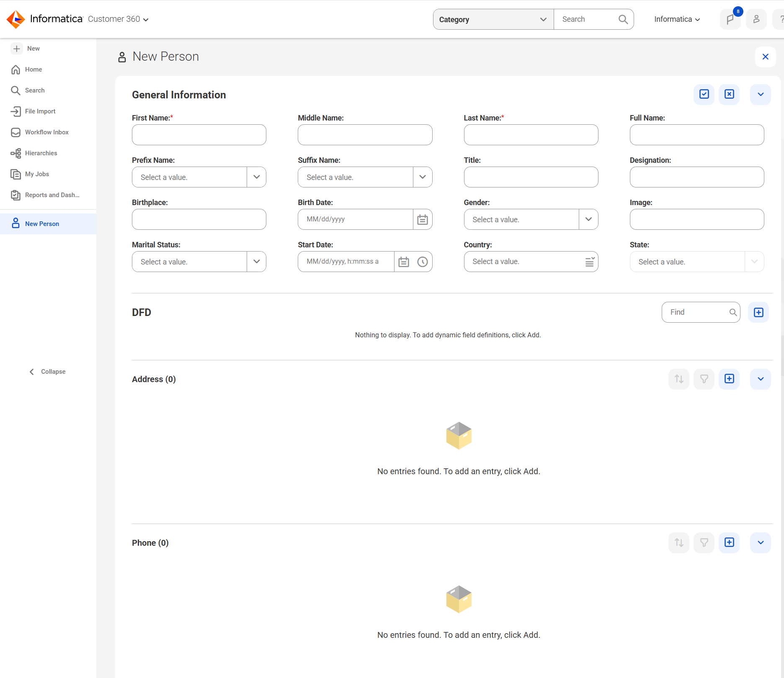The height and width of the screenshot is (678, 784).
Task: Select New Person tab in sidebar
Action: click(48, 224)
